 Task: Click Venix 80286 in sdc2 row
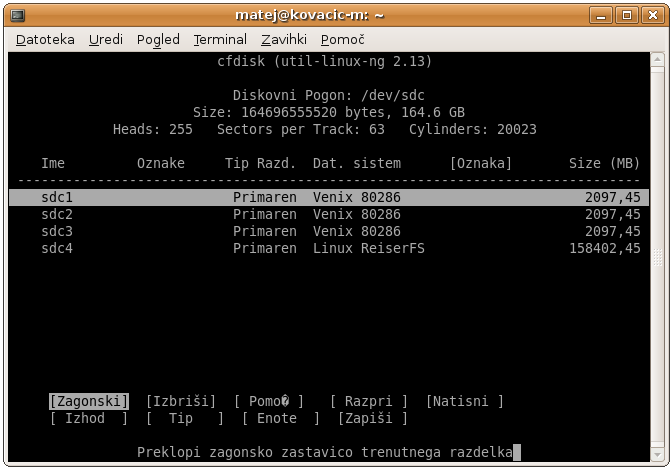click(357, 214)
